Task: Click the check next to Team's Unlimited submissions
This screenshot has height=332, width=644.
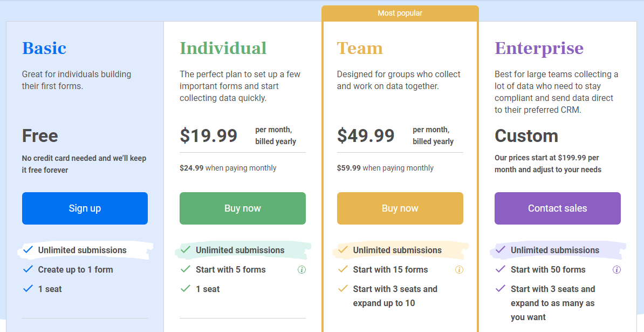Action: pos(343,250)
